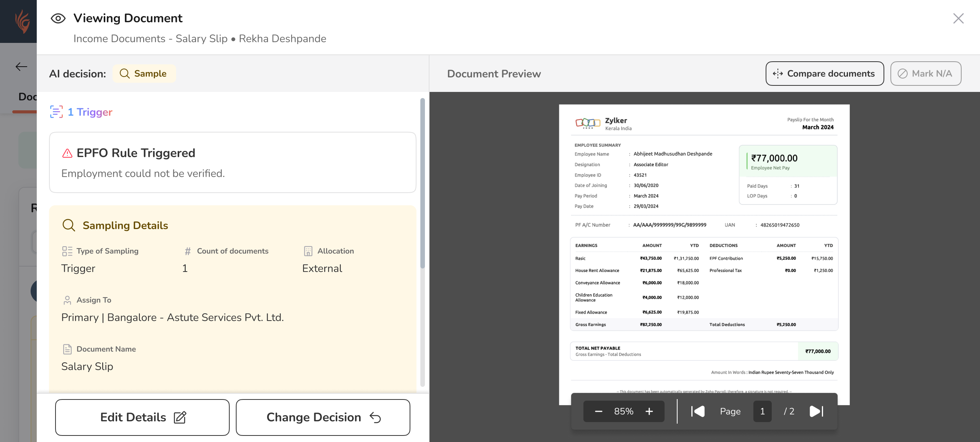Zoom out the document preview
This screenshot has height=442, width=980.
[x=599, y=412]
